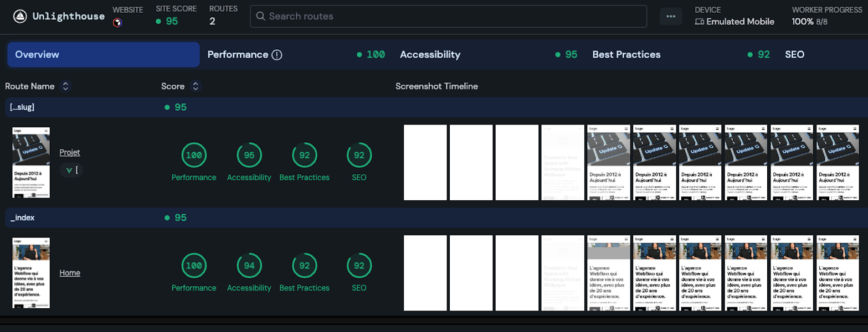Click the Performance info exclamation icon

pos(277,55)
